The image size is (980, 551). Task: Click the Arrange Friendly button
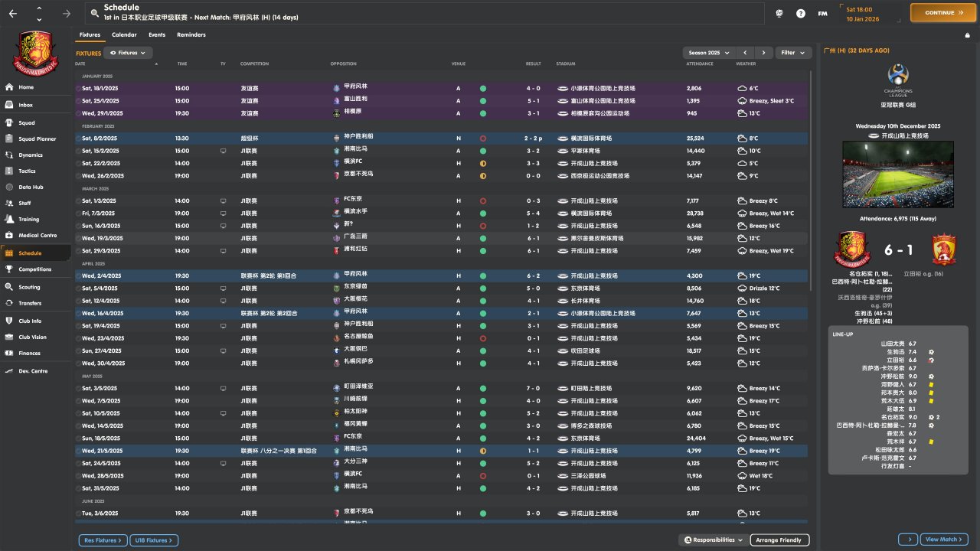779,540
